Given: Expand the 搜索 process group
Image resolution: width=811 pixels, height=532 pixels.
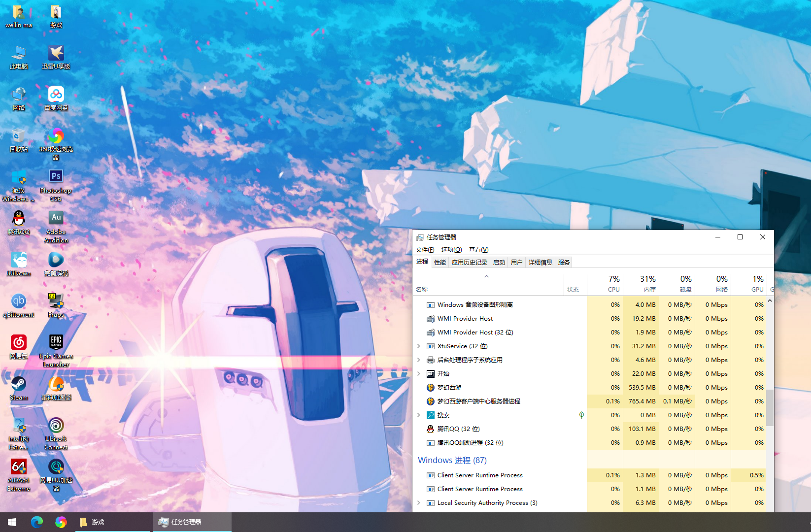Looking at the screenshot, I should click(x=419, y=415).
